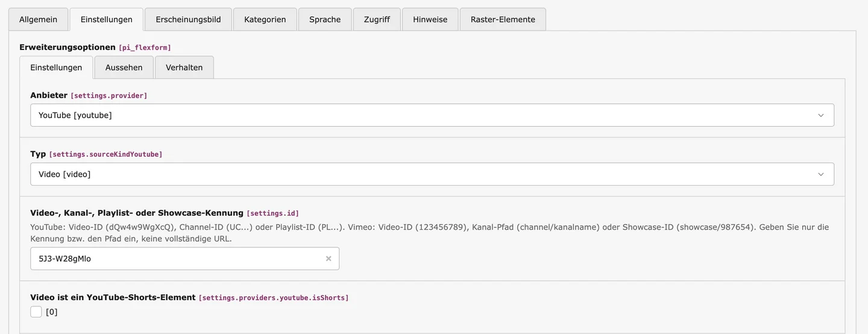Switch to the Sprache tab

[x=325, y=19]
